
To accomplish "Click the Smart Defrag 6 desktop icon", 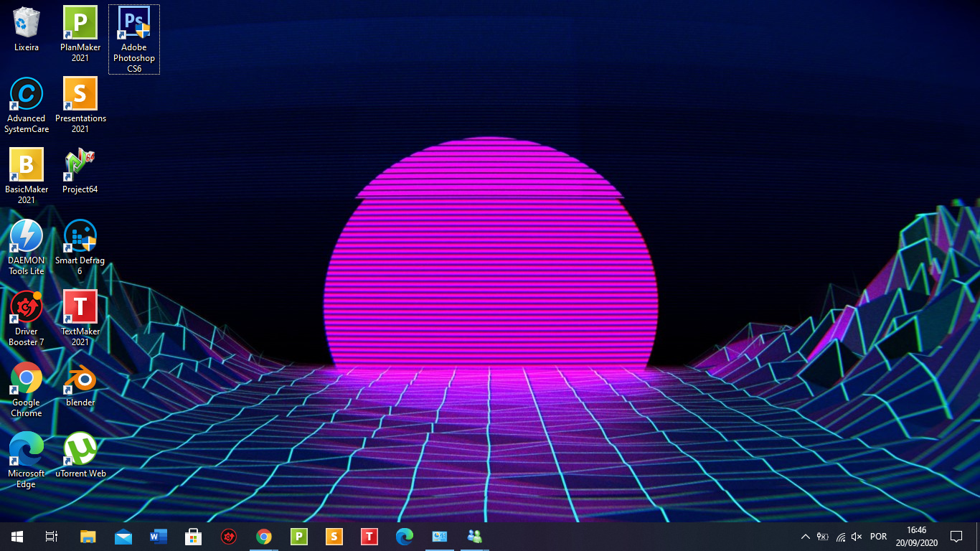I will [x=80, y=237].
